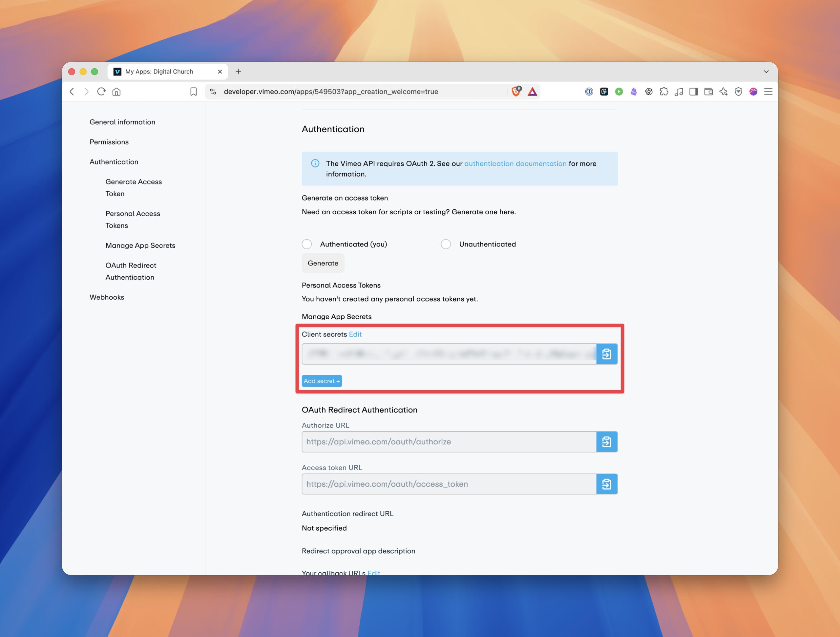Jump to Generate Access Token sidebar link

(134, 188)
